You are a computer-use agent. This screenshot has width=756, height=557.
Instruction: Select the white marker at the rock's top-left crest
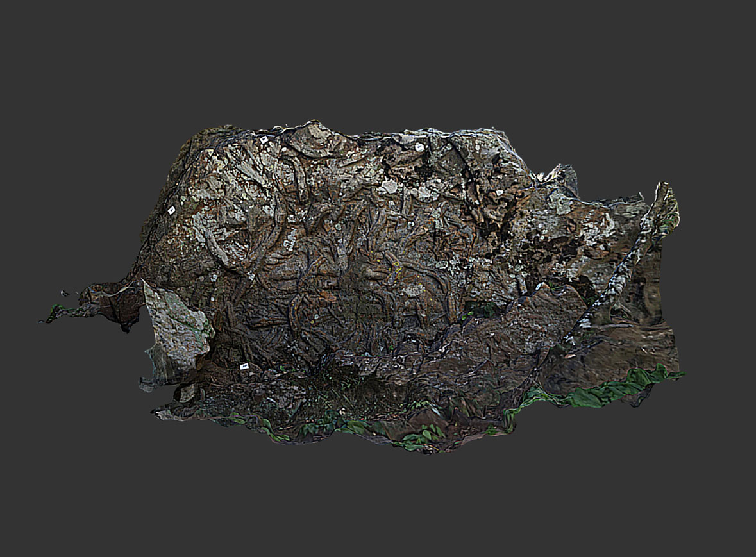click(264, 139)
